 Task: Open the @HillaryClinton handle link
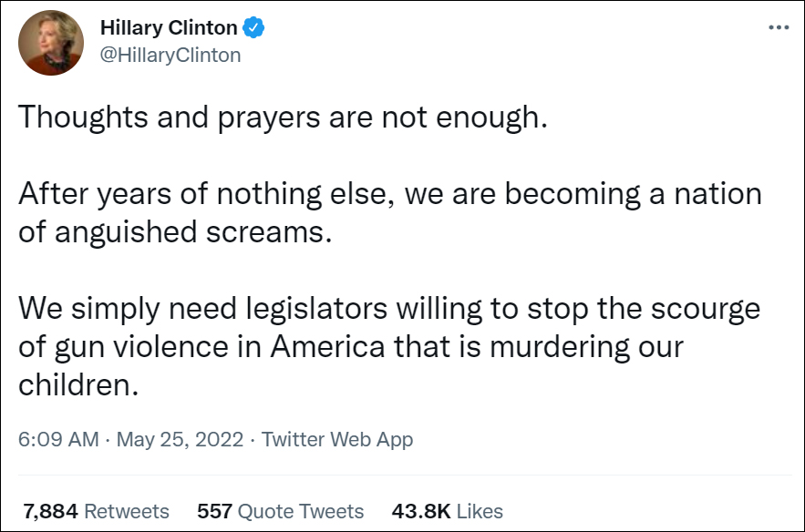pos(170,55)
